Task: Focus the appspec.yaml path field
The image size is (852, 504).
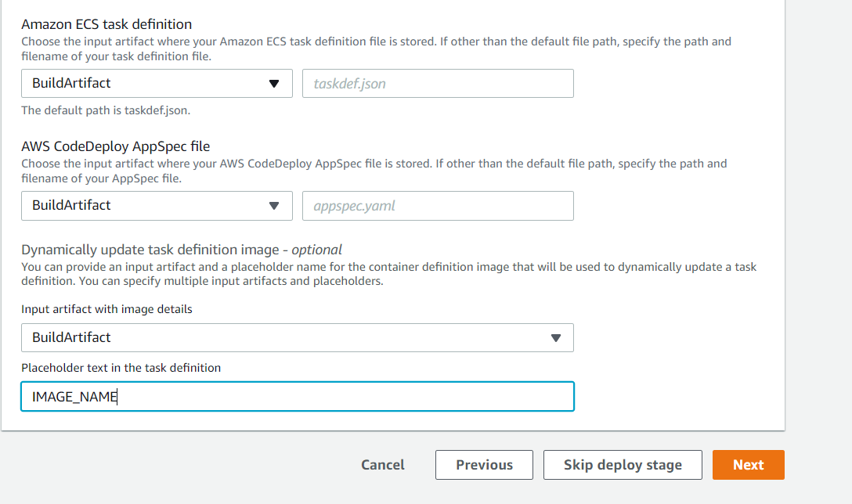Action: pyautogui.click(x=438, y=205)
